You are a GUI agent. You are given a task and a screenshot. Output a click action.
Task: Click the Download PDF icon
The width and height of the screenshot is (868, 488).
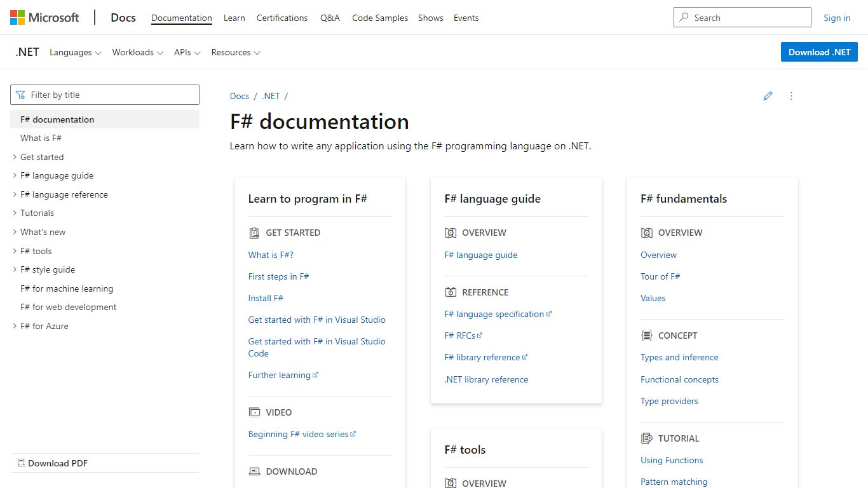coord(21,463)
